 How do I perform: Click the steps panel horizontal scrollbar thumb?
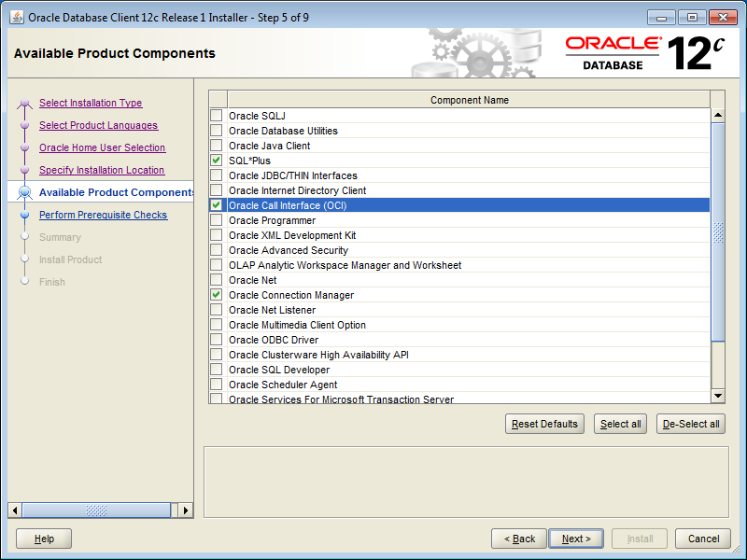tap(96, 511)
